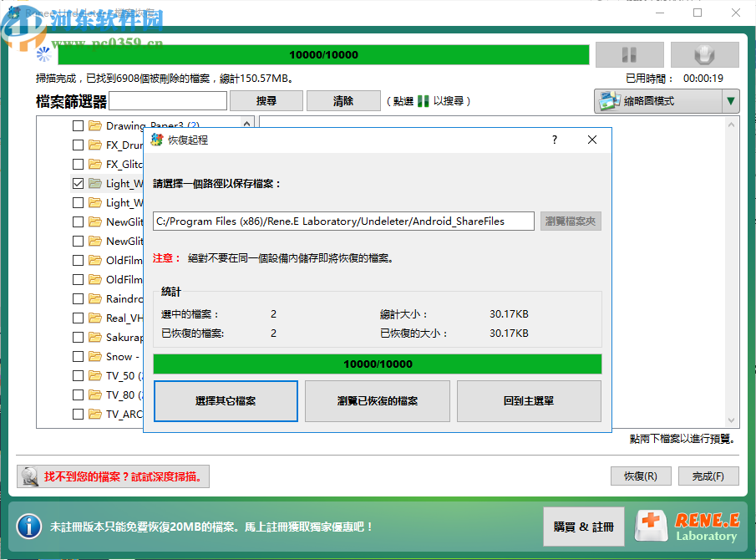Toggle the TV_50 folder checkbox
This screenshot has height=560, width=756.
78,376
